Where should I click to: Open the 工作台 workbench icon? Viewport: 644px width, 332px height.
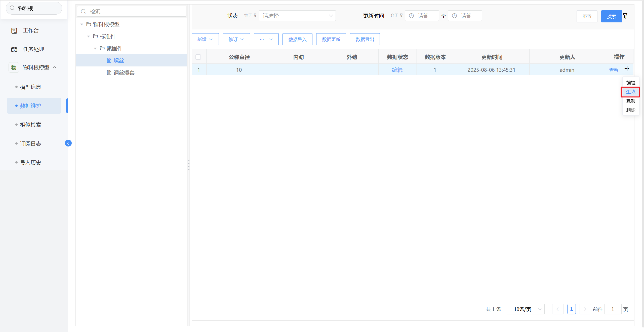tap(14, 31)
